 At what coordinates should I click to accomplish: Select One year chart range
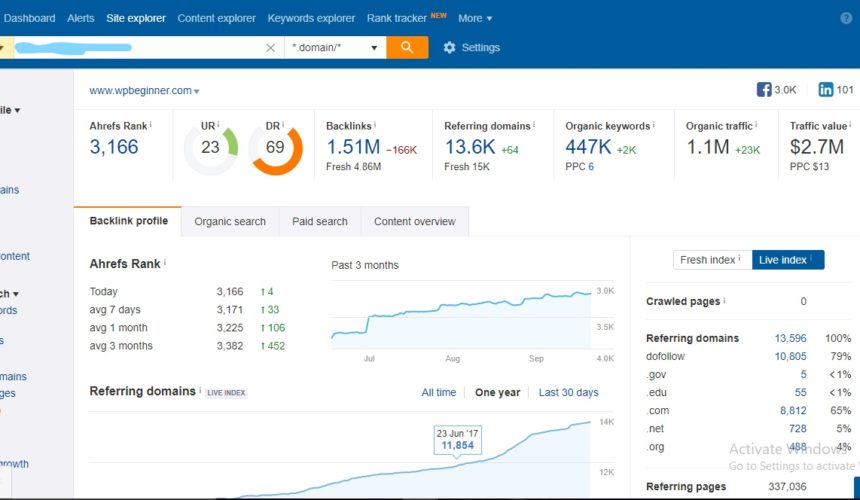[x=497, y=393]
